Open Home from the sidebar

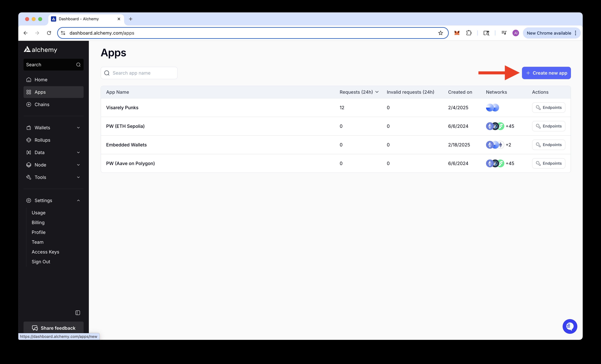(x=53, y=80)
